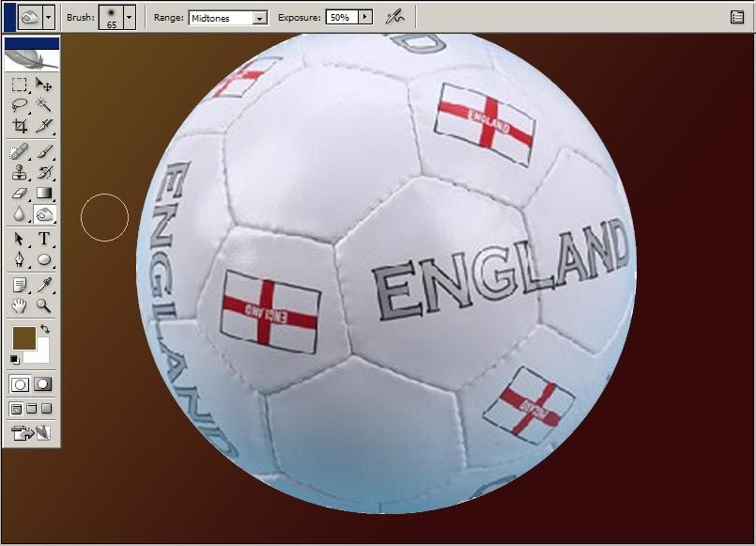
Task: Select the Notes tool
Action: tap(20, 285)
